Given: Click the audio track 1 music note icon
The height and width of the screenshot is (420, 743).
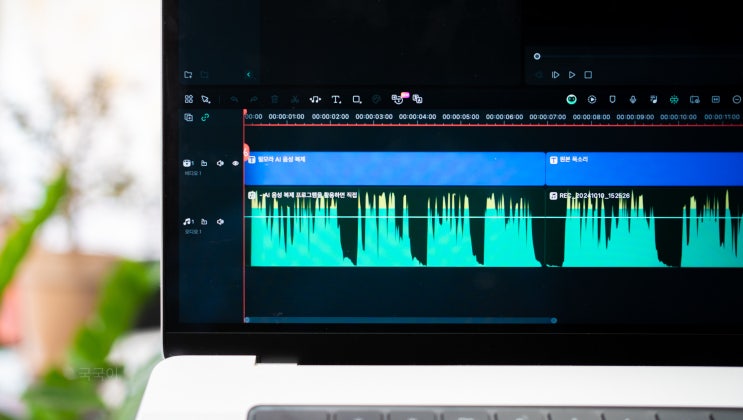Looking at the screenshot, I should pos(188,221).
